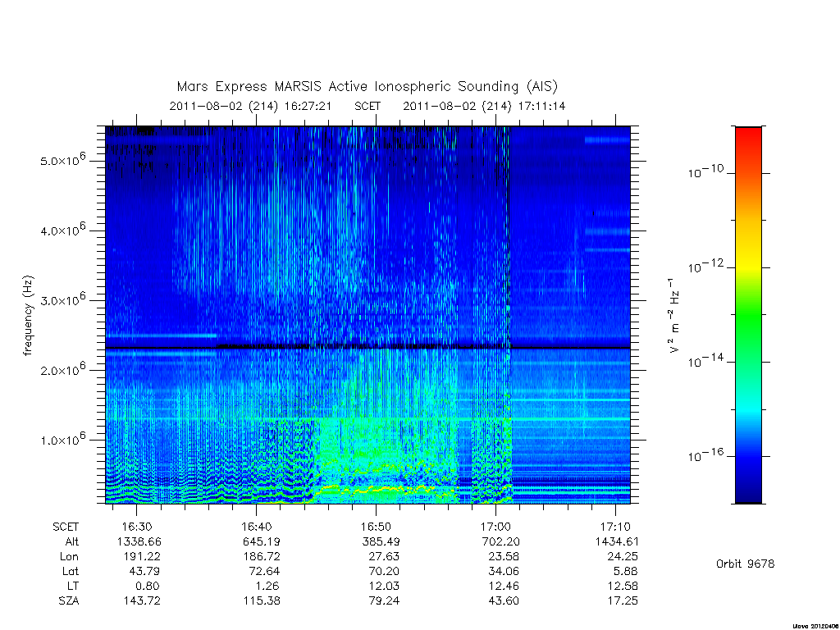Click the 'LT' row label
The height and width of the screenshot is (630, 840).
click(73, 586)
